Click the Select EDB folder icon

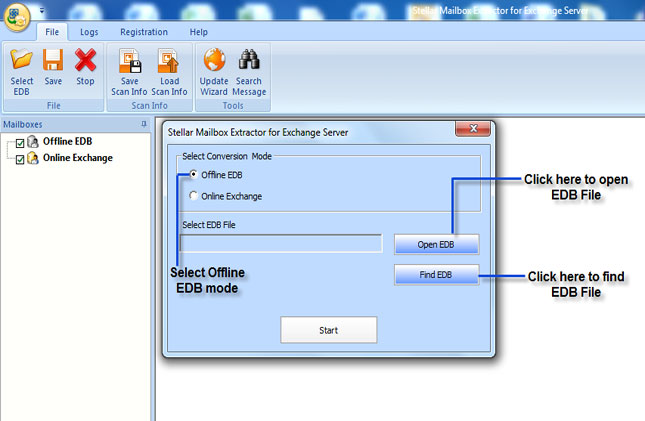tap(21, 59)
